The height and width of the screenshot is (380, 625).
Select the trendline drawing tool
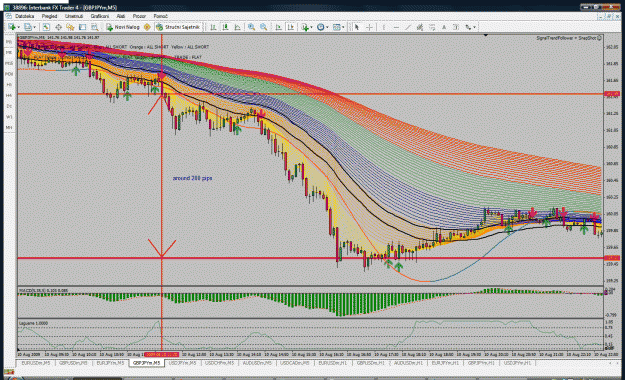pyautogui.click(x=408, y=27)
